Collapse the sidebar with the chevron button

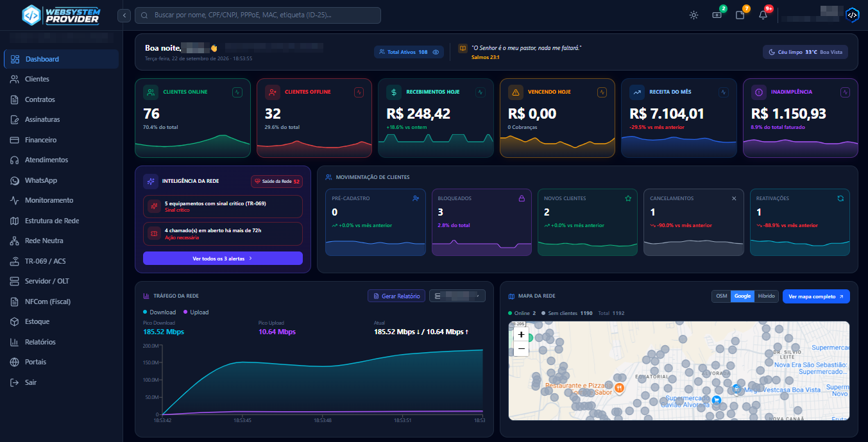(124, 15)
